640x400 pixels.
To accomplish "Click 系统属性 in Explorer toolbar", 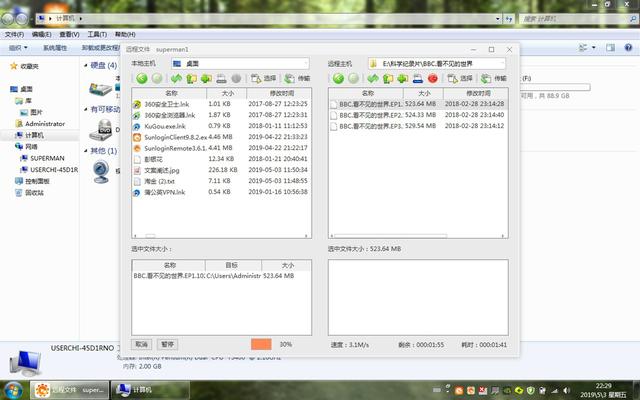I will point(55,48).
